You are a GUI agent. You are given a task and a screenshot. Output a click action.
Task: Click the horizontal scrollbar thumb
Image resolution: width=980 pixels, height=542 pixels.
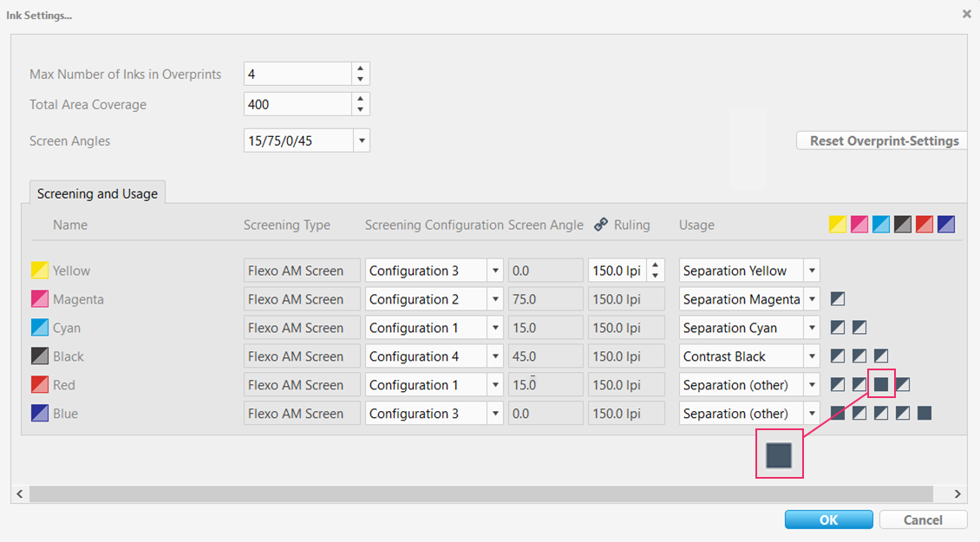(x=481, y=493)
